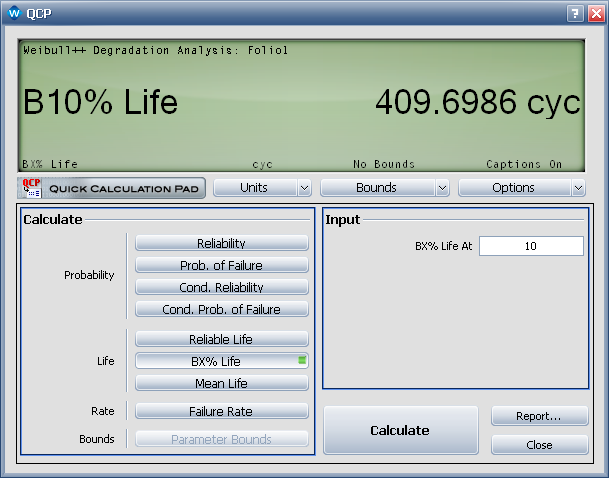Toggle the selected BX% Life option
609x478 pixels.
(x=221, y=361)
